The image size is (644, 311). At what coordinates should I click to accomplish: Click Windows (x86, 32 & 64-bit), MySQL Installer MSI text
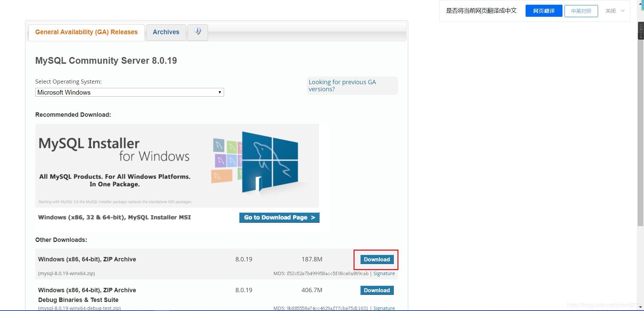tap(114, 217)
